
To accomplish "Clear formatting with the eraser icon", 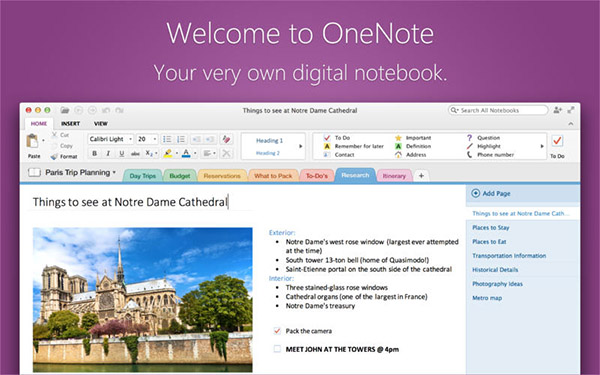I will click(226, 139).
